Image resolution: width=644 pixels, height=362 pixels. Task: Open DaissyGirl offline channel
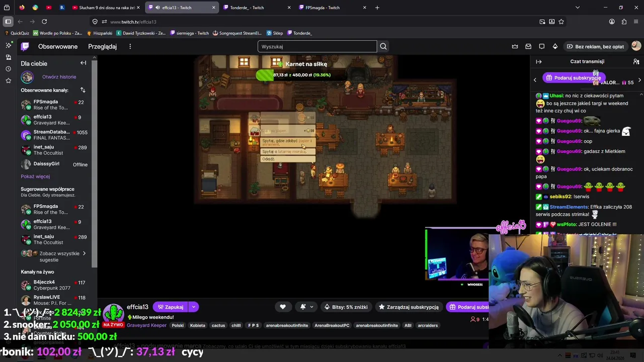[x=54, y=164]
